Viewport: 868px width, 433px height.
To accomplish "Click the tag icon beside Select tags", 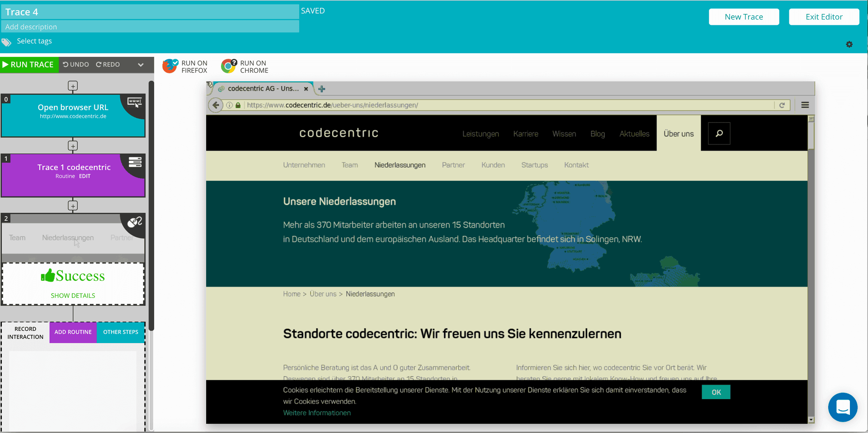I will tap(6, 42).
